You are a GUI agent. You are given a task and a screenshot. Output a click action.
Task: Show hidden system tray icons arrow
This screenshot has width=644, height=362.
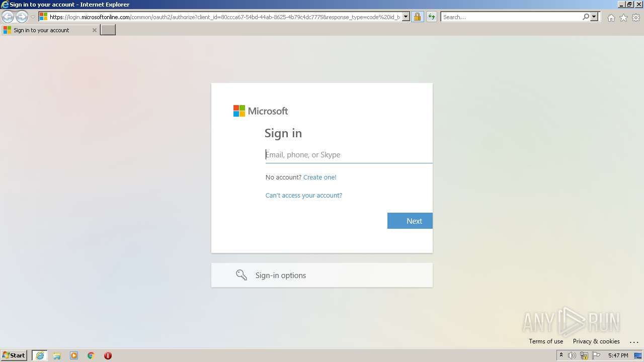point(561,355)
